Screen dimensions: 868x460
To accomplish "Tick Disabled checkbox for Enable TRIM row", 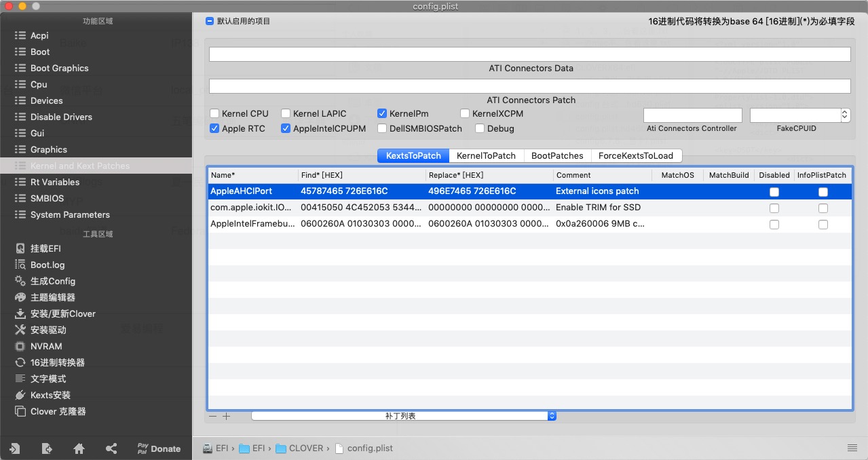I will tap(774, 208).
